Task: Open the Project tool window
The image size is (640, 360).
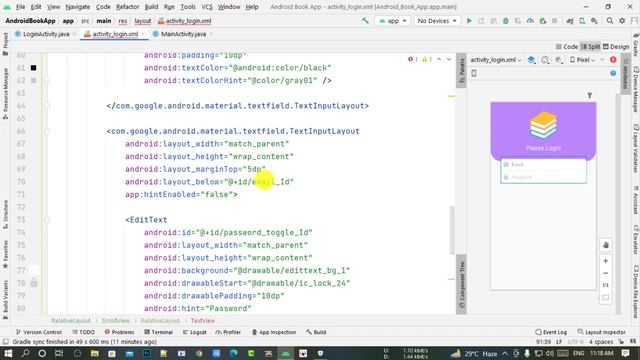Action: [x=5, y=44]
